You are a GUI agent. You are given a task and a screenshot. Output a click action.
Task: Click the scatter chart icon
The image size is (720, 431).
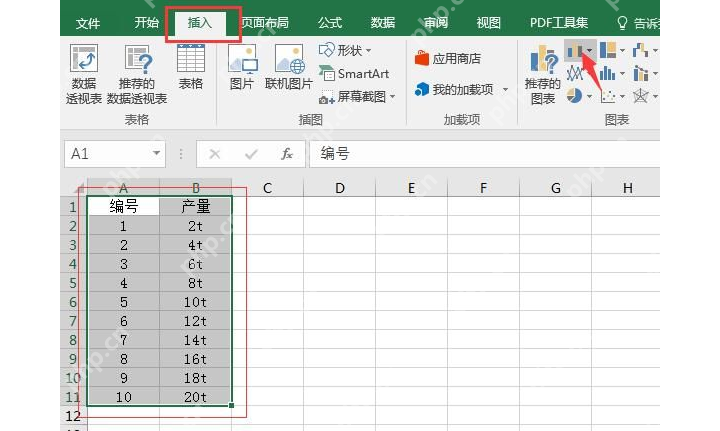point(608,96)
